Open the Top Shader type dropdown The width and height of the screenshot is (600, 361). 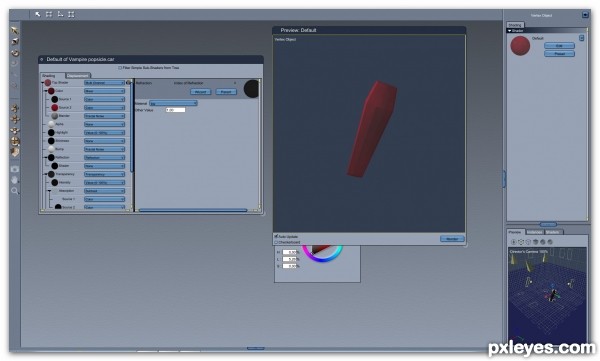pos(104,83)
